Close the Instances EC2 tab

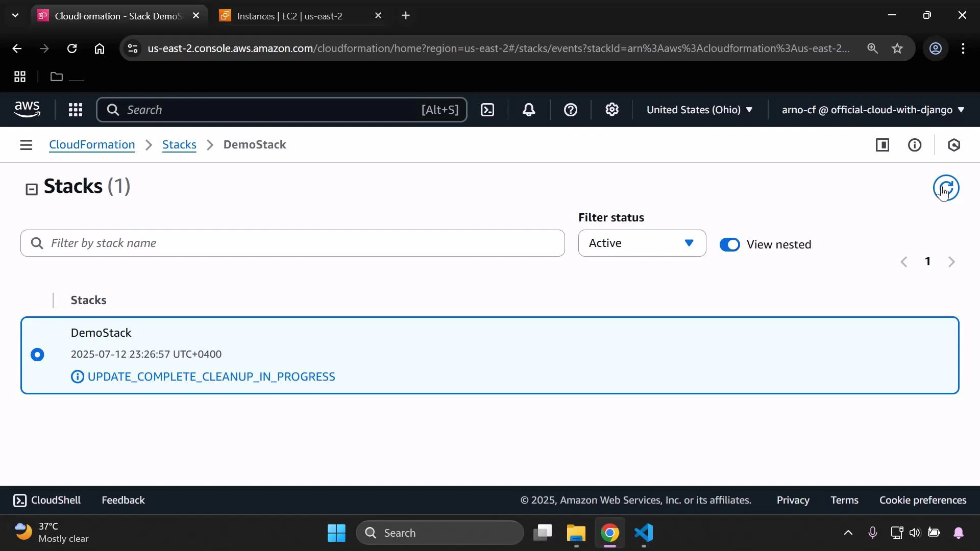pos(378,16)
